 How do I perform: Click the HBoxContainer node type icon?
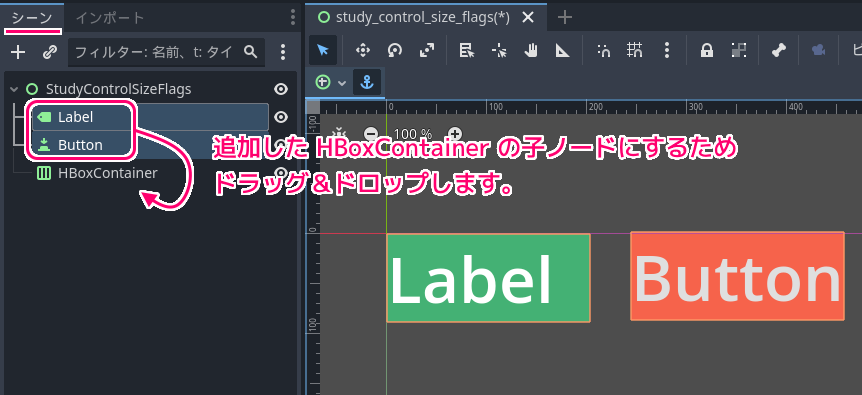tap(44, 174)
